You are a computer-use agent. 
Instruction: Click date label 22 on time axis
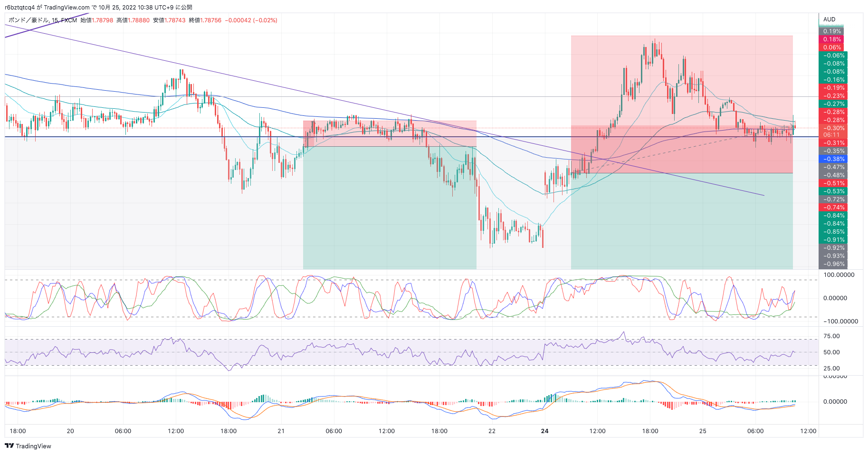click(x=492, y=431)
